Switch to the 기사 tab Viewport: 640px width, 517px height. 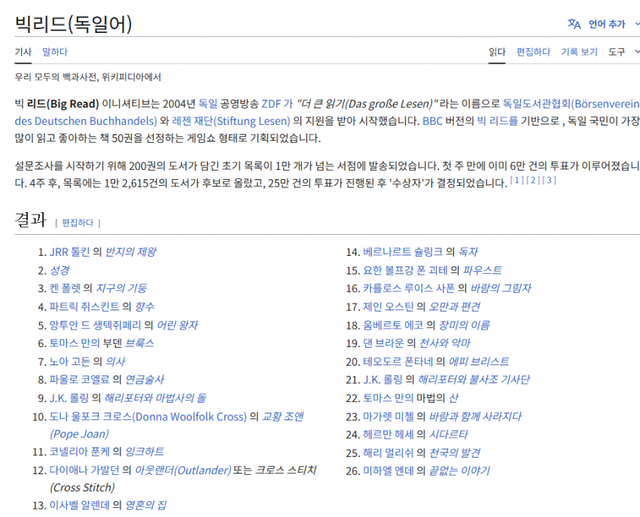coord(22,52)
